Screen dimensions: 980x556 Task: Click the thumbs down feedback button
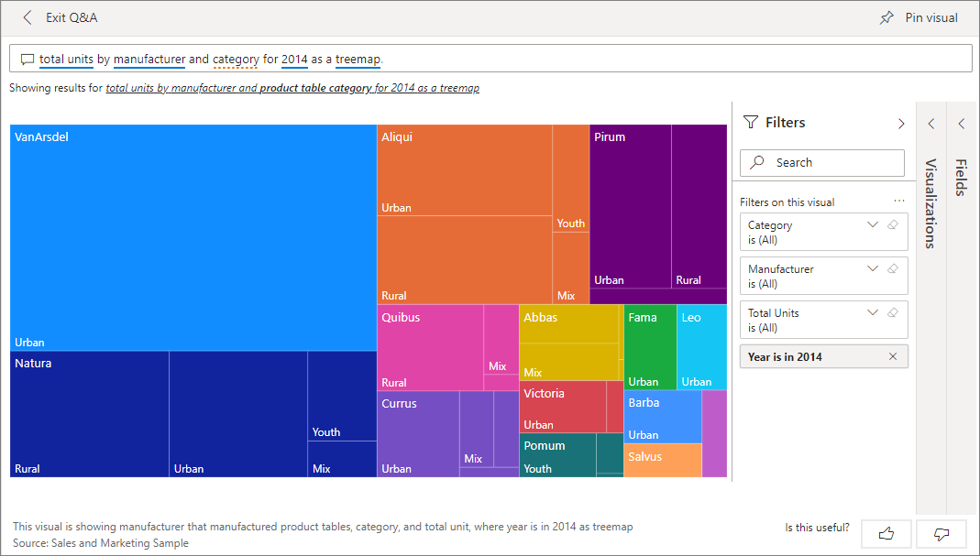(941, 533)
